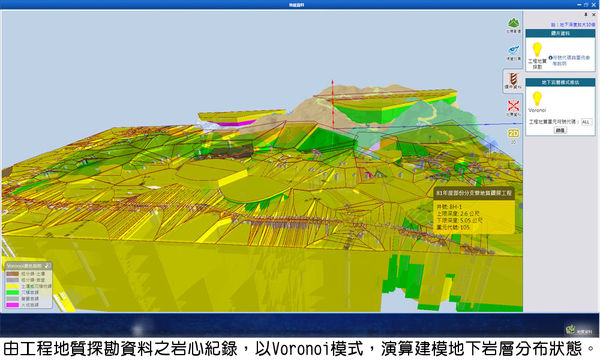Click the yellow soil sediment swatch
Screen dimensions: 600x360
13,286
